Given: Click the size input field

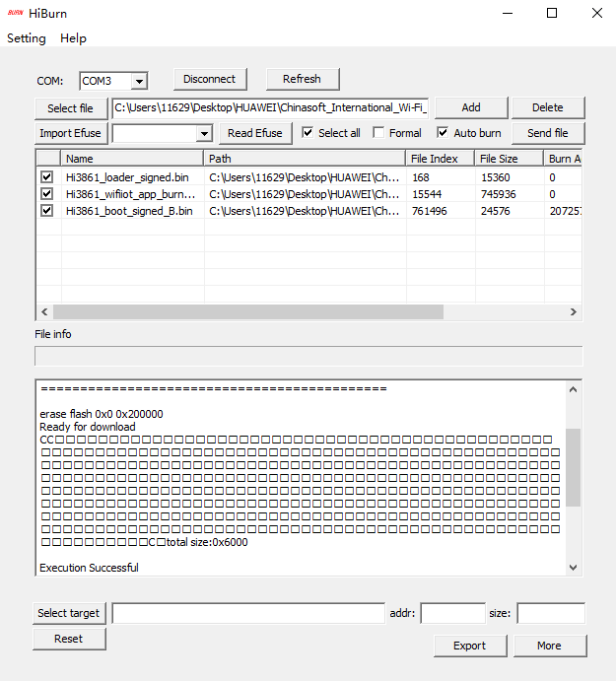Looking at the screenshot, I should [551, 613].
